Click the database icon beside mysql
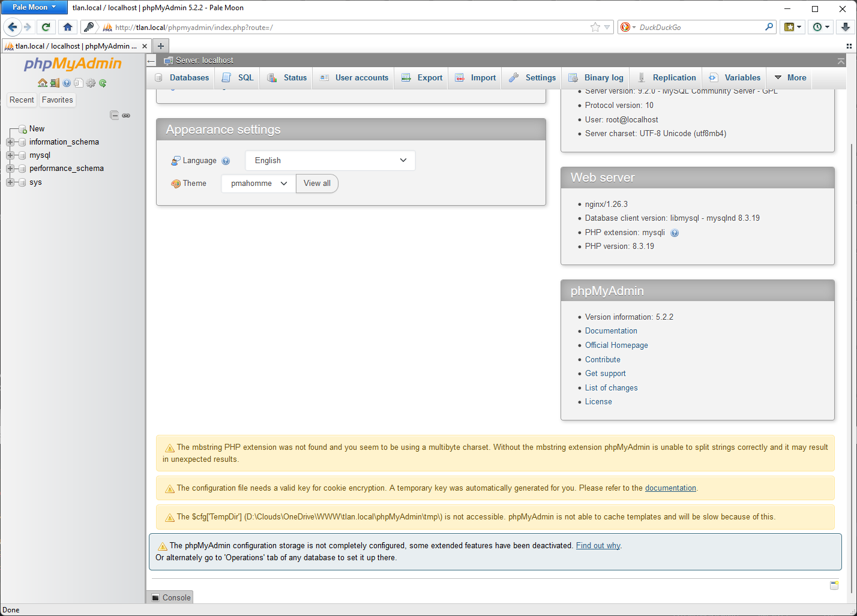Image resolution: width=857 pixels, height=616 pixels. 23,155
